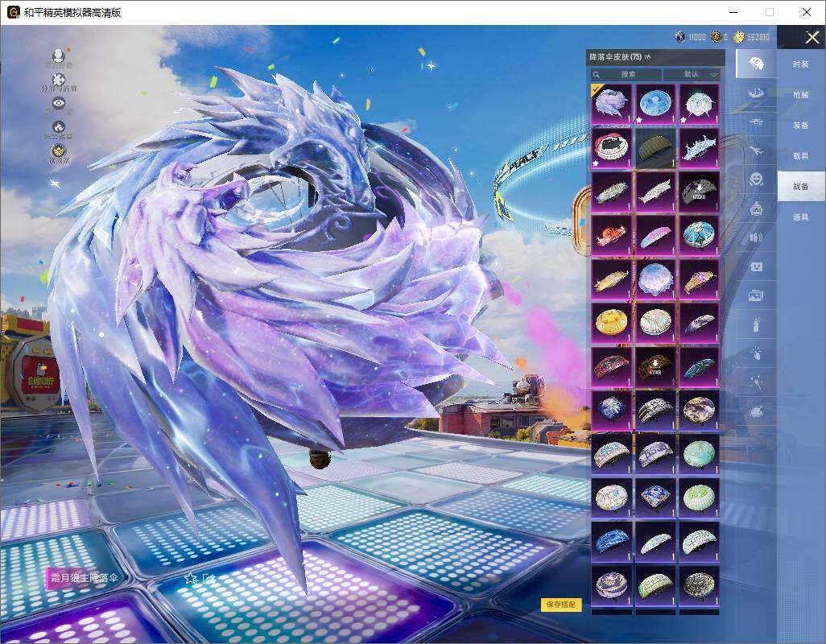Viewport: 826px width, 644px height.
Task: Click the 保存搭配 button
Action: coord(560,605)
